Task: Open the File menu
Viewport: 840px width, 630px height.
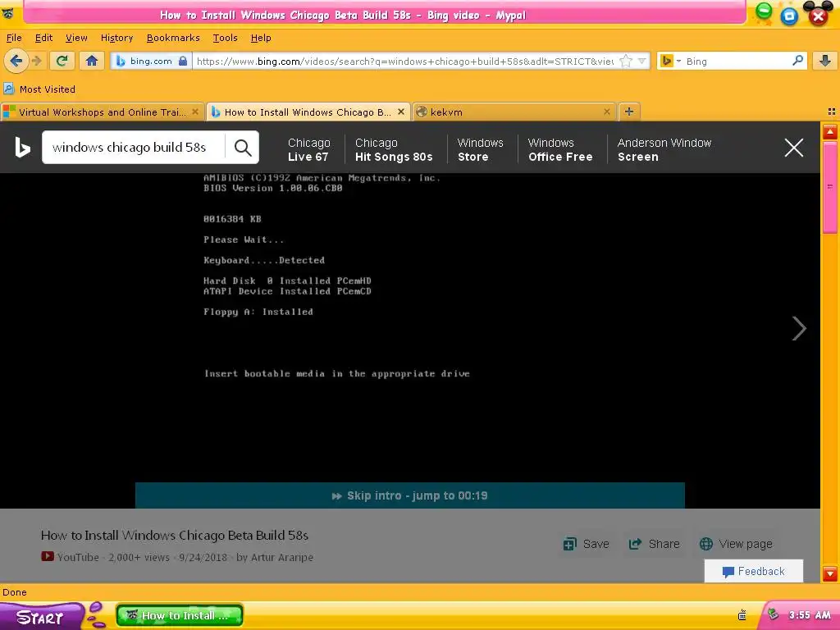Action: [x=14, y=38]
